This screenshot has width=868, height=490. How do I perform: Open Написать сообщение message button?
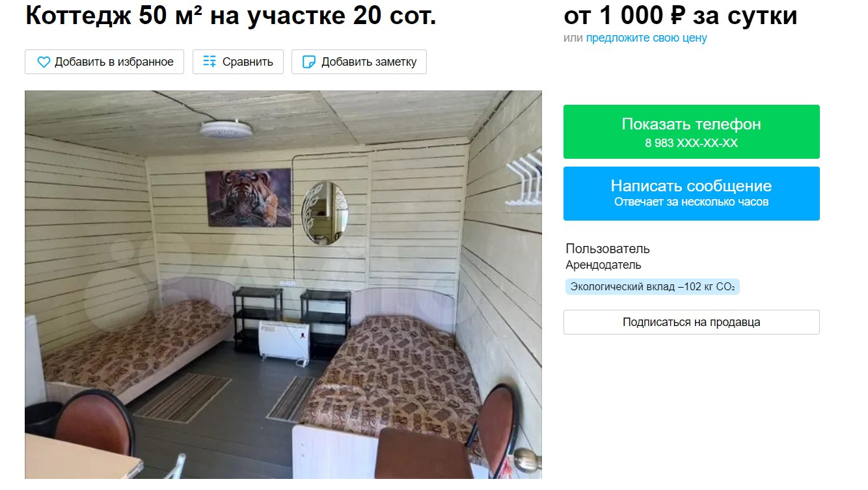691,193
